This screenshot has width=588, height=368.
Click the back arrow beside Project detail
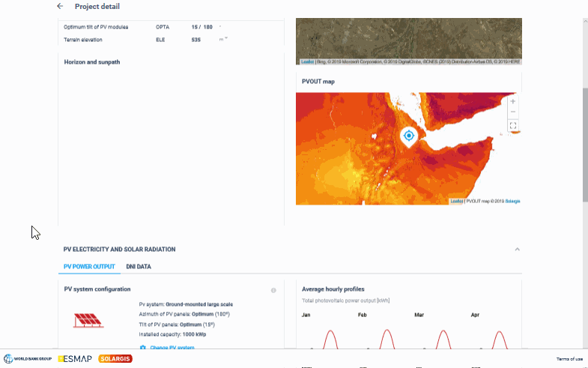(x=60, y=6)
